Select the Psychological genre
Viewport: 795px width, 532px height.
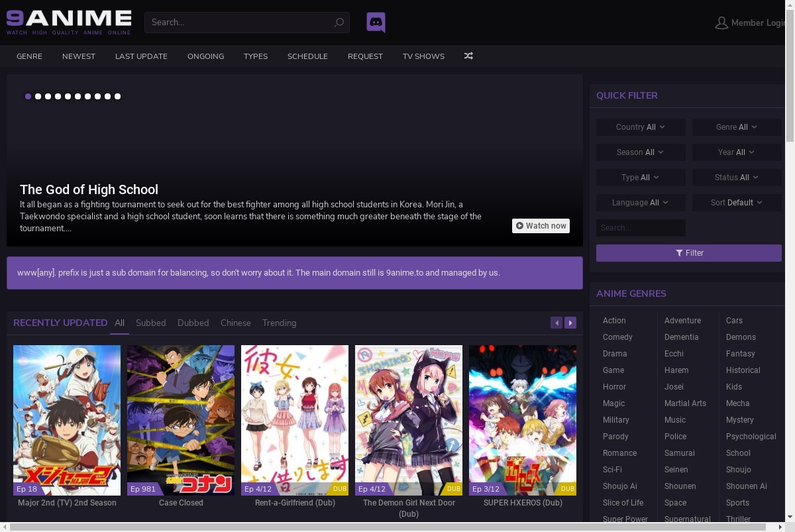pos(751,437)
